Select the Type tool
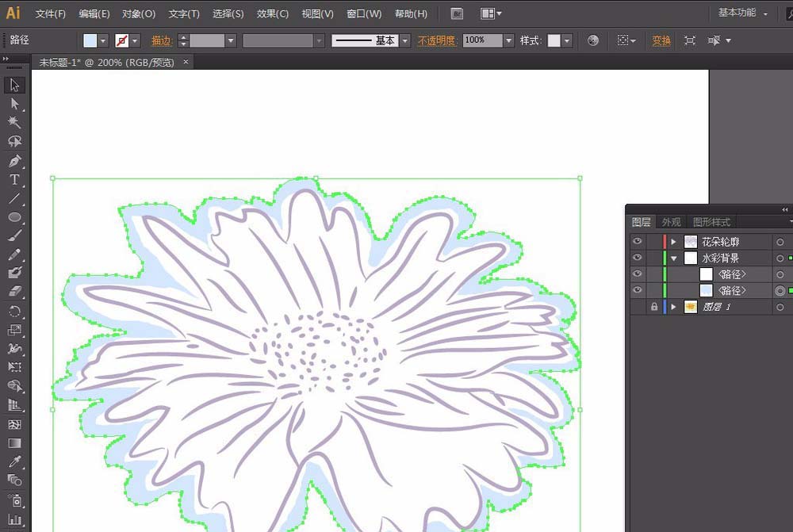 pyautogui.click(x=14, y=180)
